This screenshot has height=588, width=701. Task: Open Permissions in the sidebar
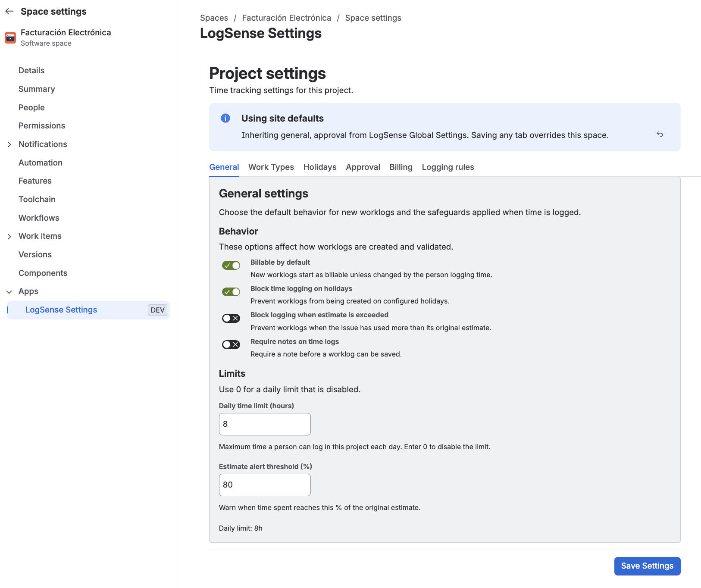[x=42, y=125]
